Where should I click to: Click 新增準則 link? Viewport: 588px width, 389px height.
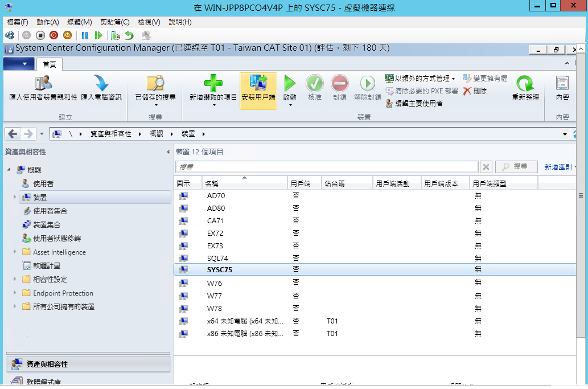pos(558,167)
